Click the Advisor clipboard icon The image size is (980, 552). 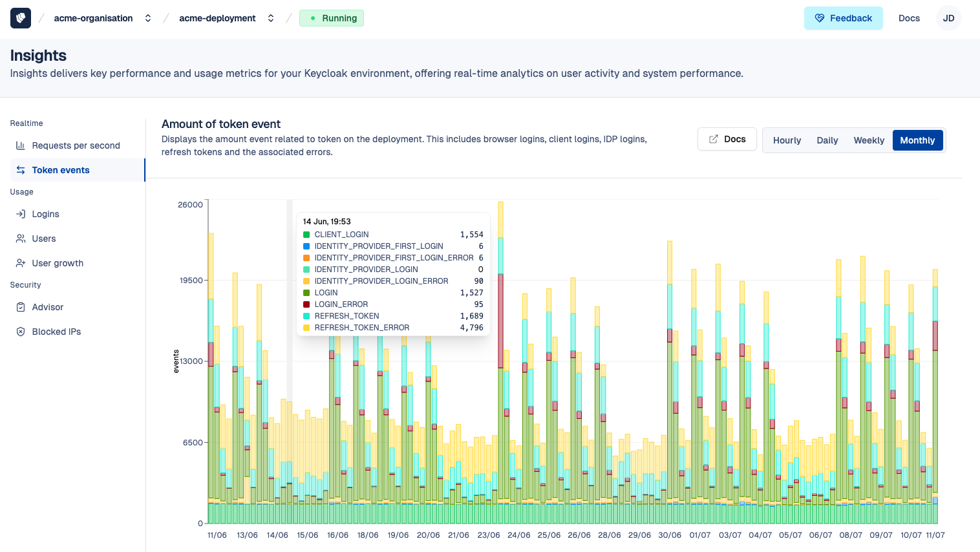click(21, 307)
